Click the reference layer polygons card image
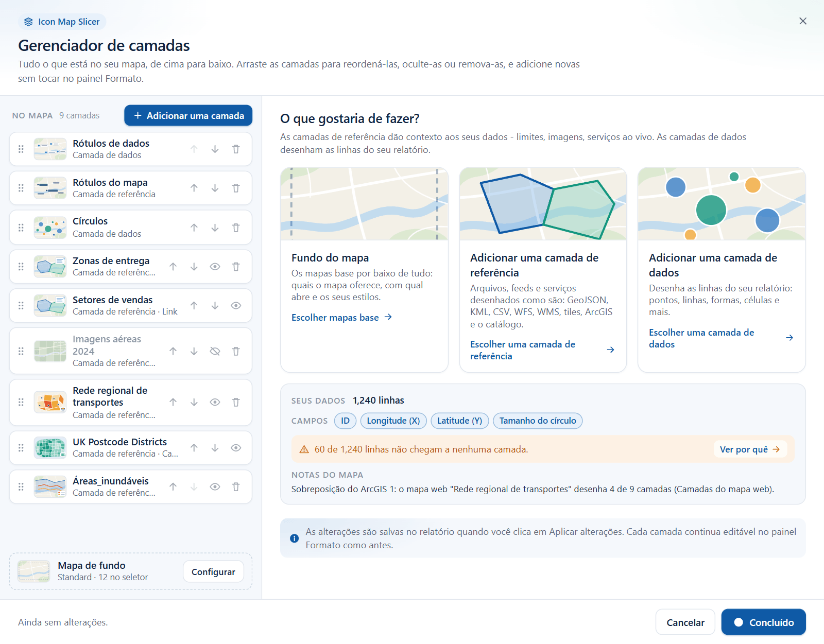The width and height of the screenshot is (824, 644). click(543, 204)
